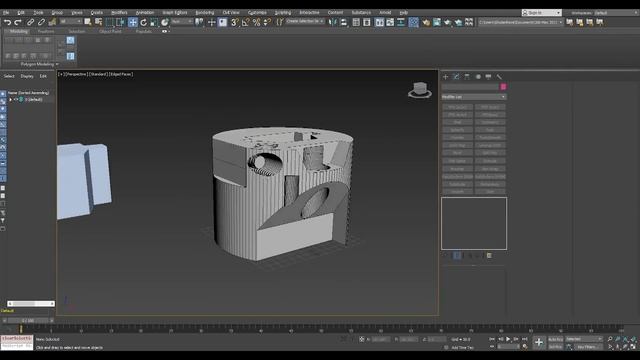The height and width of the screenshot is (360, 640).
Task: Activate the Select and Scale tool
Action: coord(154,22)
